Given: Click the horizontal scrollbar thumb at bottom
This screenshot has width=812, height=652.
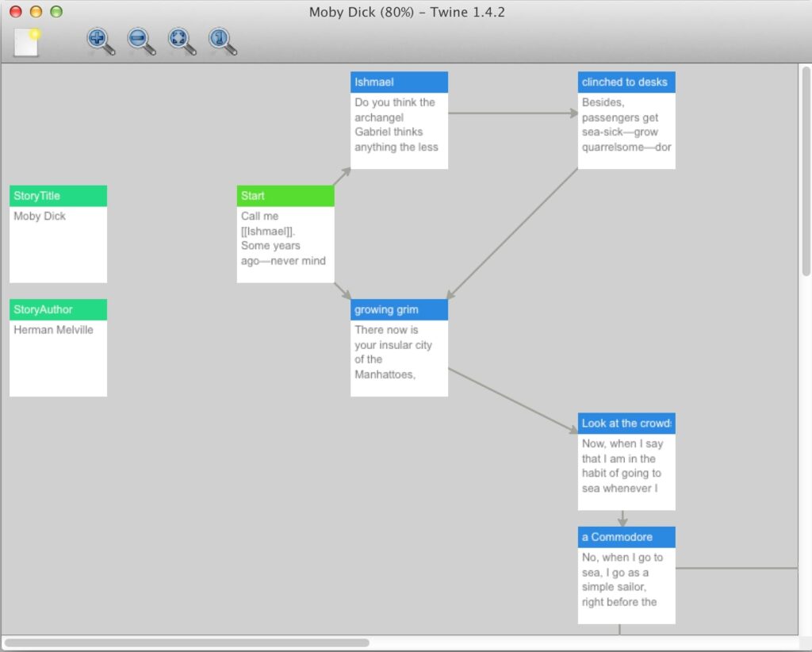Looking at the screenshot, I should pos(187,642).
